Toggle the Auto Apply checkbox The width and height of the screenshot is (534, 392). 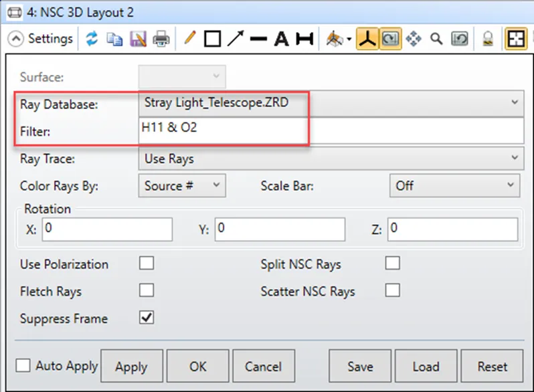(23, 365)
